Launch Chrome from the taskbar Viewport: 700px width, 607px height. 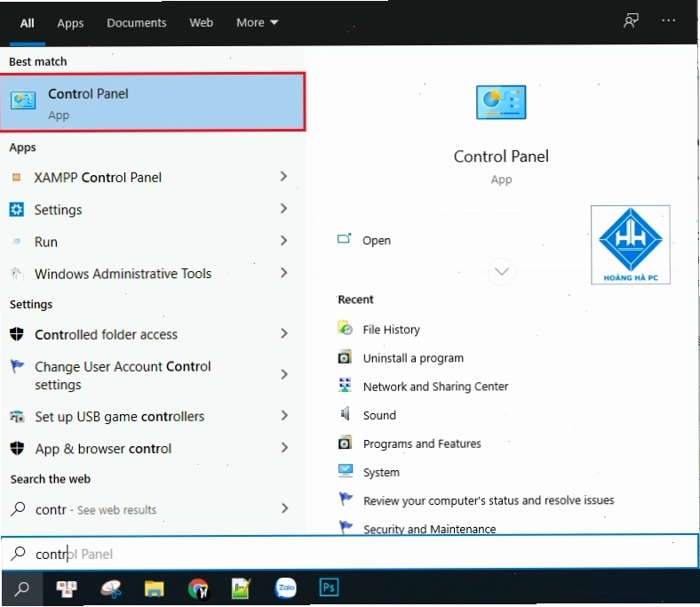click(x=198, y=588)
